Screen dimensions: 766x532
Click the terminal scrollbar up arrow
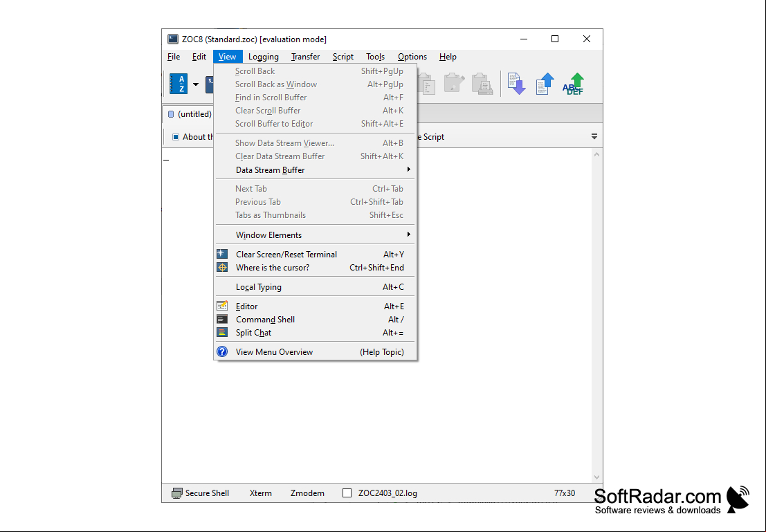[596, 154]
